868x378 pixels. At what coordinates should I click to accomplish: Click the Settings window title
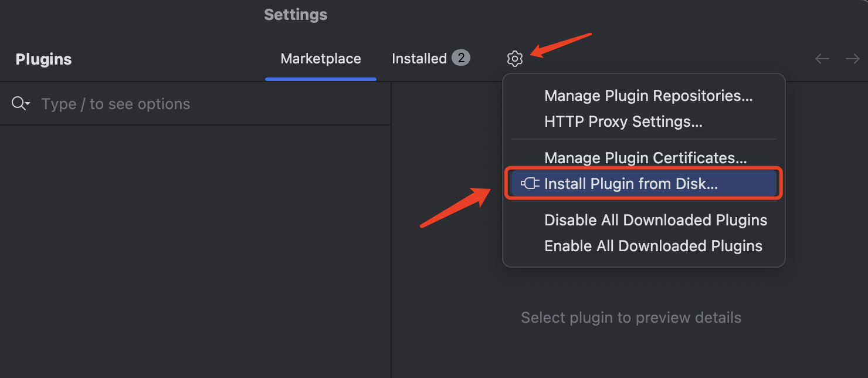coord(296,15)
